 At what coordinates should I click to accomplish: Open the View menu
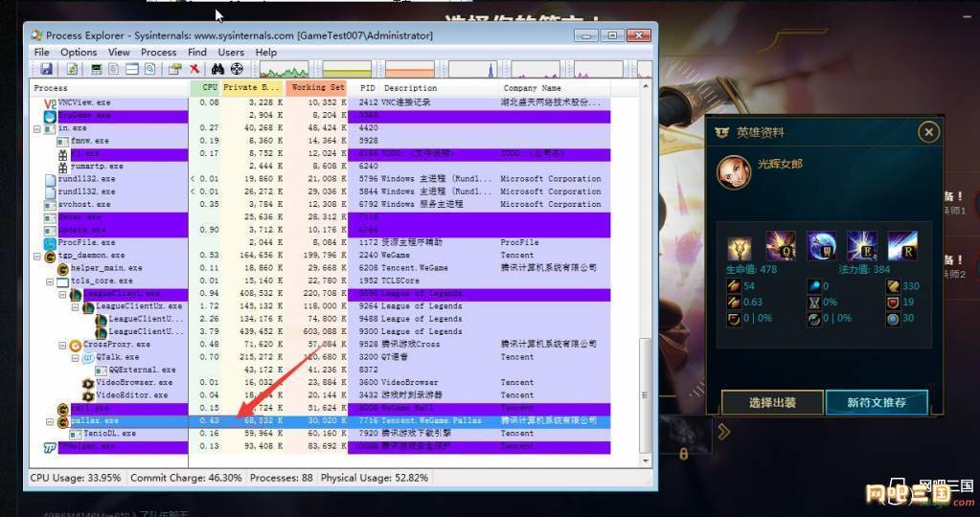point(119,53)
